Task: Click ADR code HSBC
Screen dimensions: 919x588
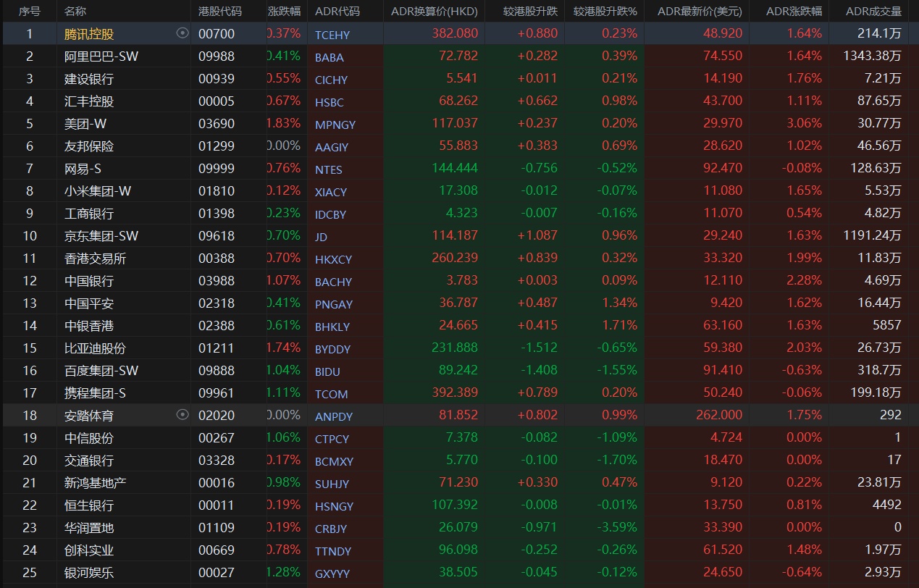Action: coord(330,101)
